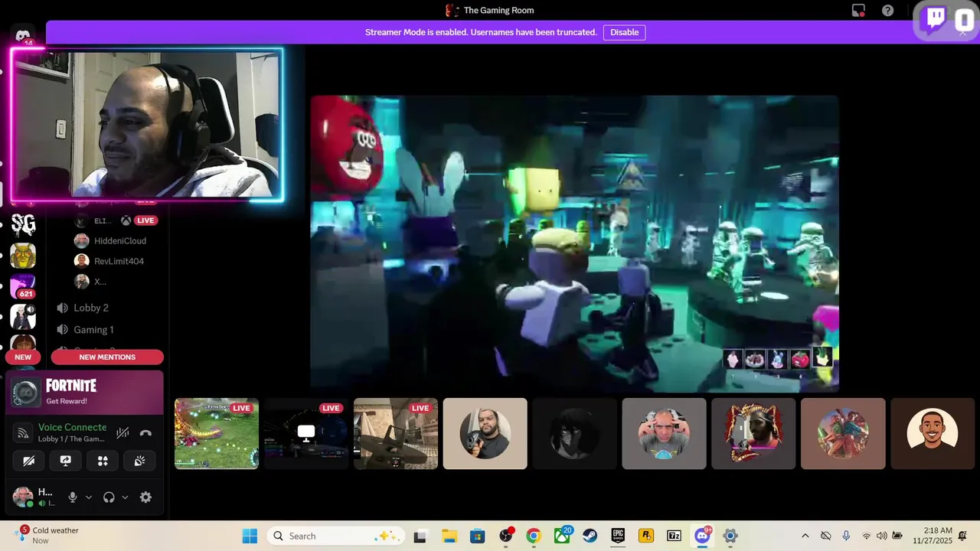
Task: Open Steam from taskbar
Action: (x=590, y=536)
